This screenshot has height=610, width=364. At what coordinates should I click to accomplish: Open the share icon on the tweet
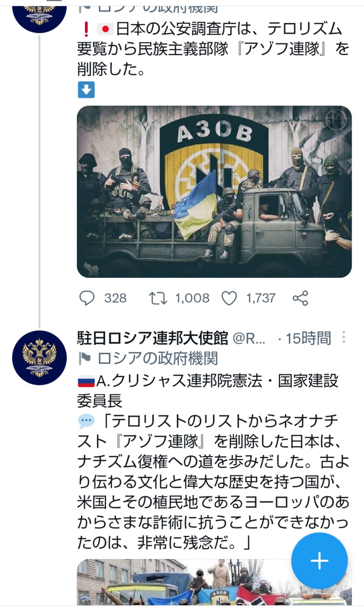pos(300,298)
